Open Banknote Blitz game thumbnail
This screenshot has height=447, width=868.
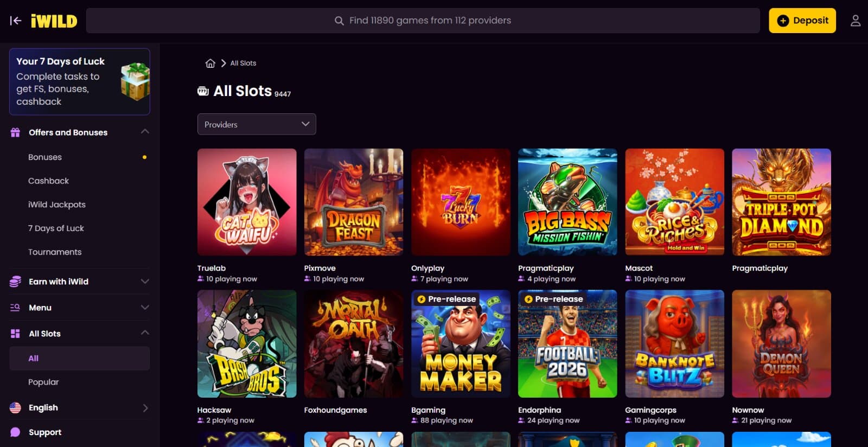[x=674, y=343]
